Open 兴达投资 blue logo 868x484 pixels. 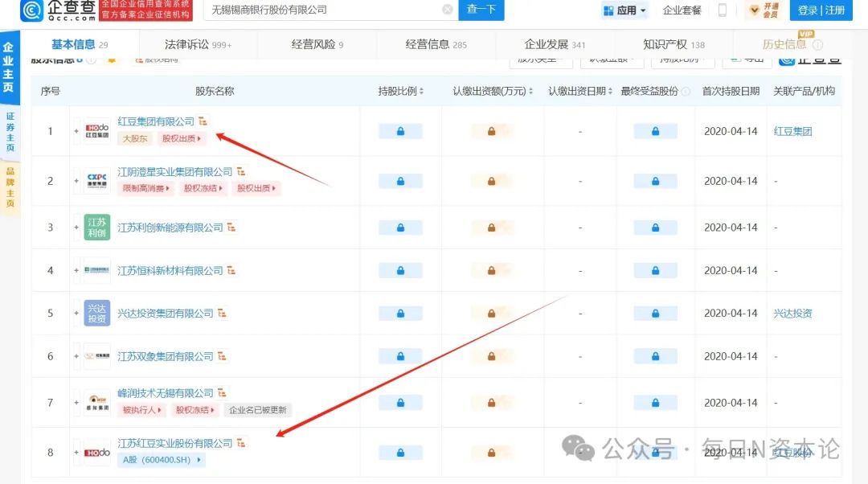pos(97,313)
